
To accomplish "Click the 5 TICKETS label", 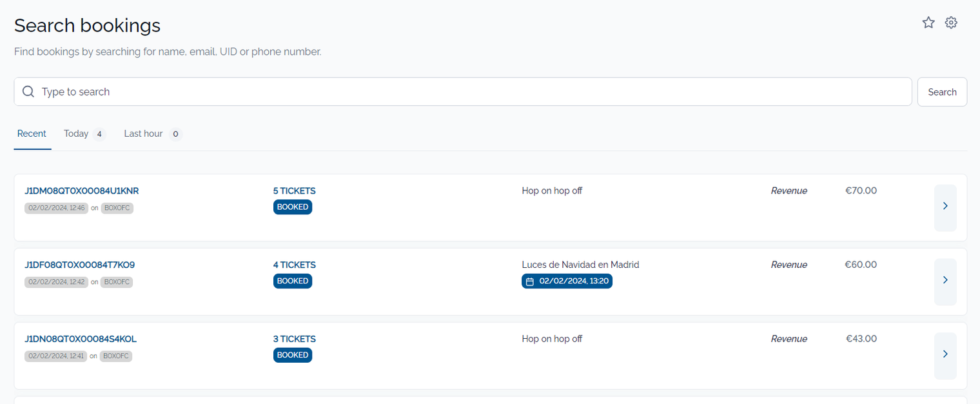I will click(295, 191).
